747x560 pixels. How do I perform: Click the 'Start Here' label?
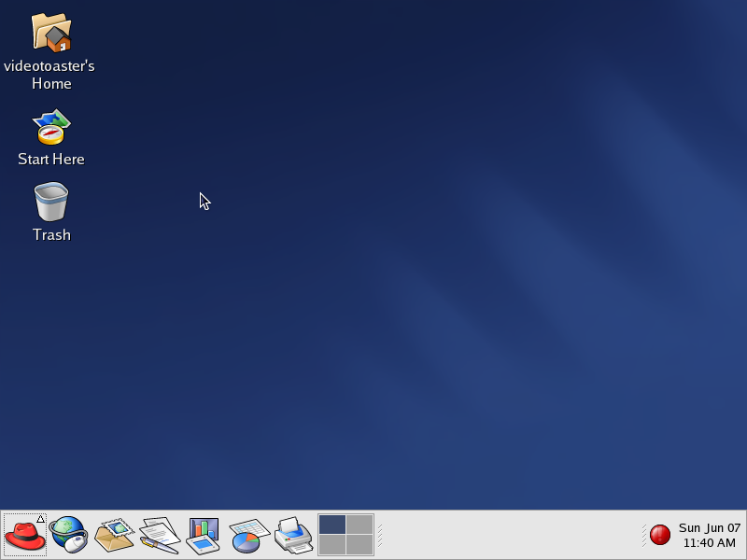(51, 159)
